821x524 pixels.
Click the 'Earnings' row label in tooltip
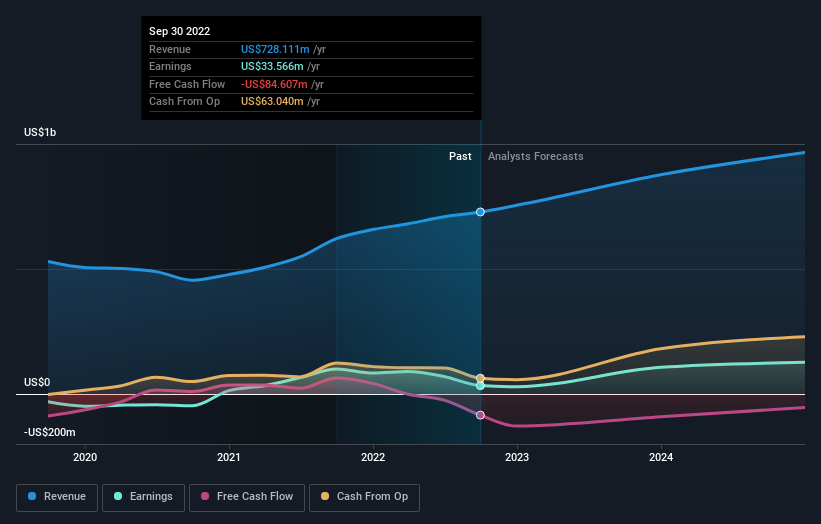pyautogui.click(x=170, y=66)
